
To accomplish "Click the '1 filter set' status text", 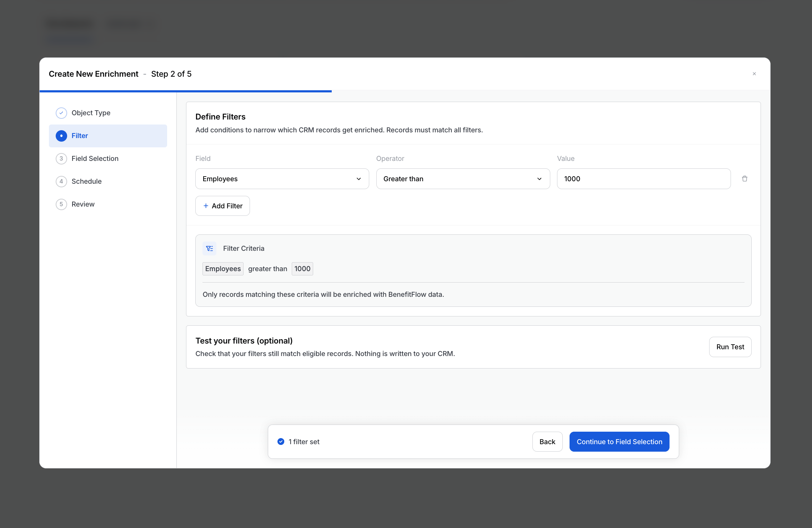I will tap(304, 442).
